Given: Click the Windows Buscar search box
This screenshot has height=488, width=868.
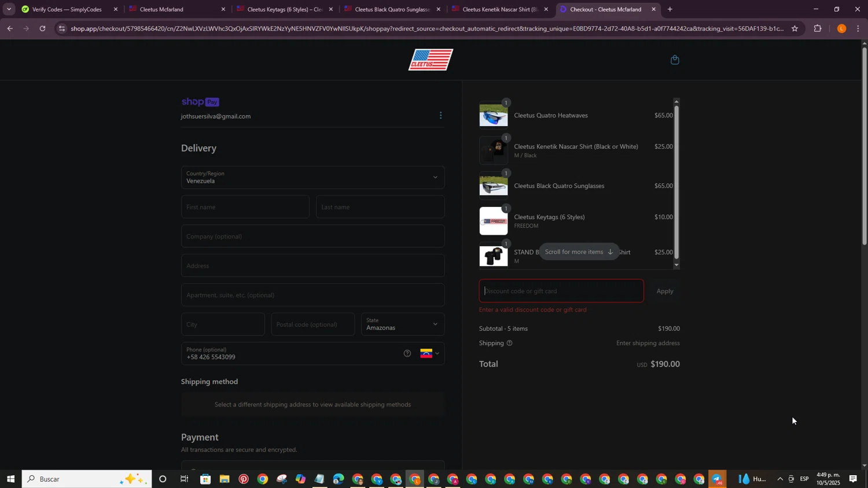Looking at the screenshot, I should coord(87,479).
